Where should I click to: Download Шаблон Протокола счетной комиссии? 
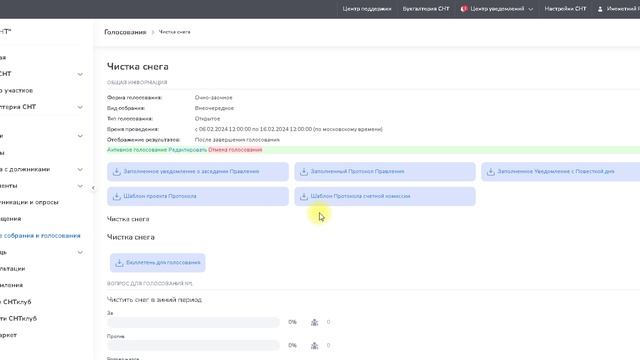tap(385, 196)
